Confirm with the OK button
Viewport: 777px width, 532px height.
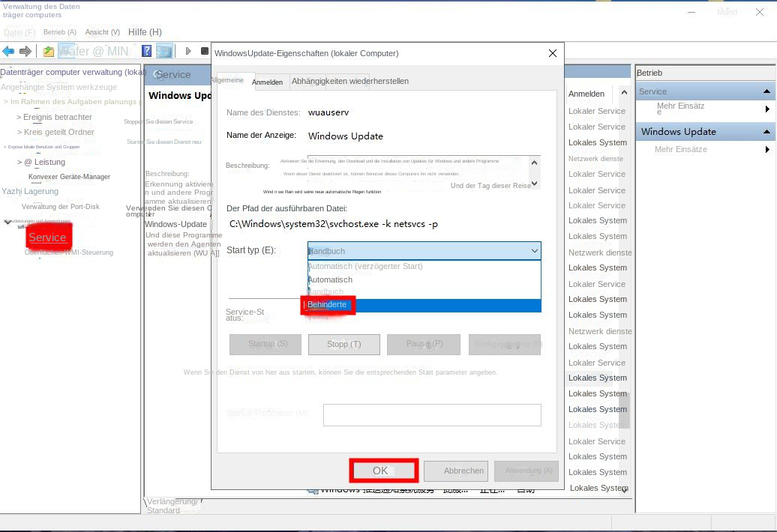[383, 470]
